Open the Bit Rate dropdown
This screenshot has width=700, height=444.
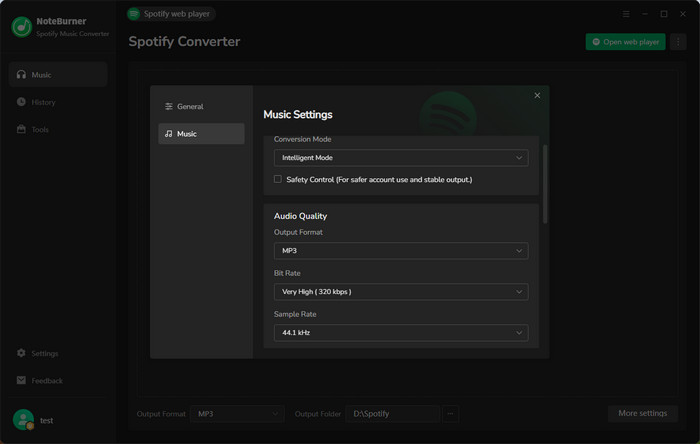[x=401, y=292]
